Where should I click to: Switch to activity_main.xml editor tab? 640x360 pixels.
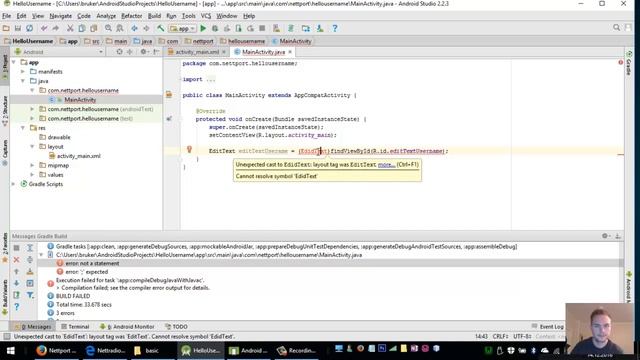(x=197, y=52)
